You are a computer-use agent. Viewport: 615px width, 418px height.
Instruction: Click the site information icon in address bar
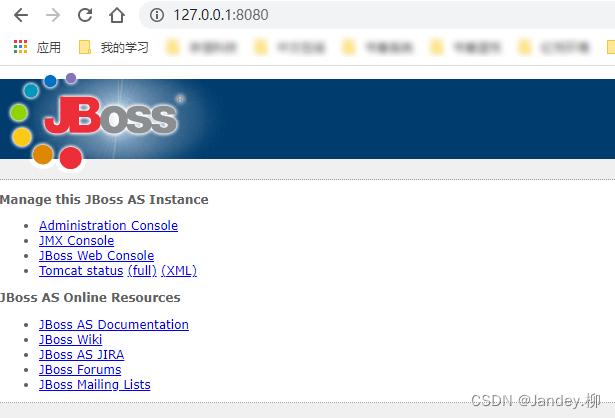coord(157,15)
